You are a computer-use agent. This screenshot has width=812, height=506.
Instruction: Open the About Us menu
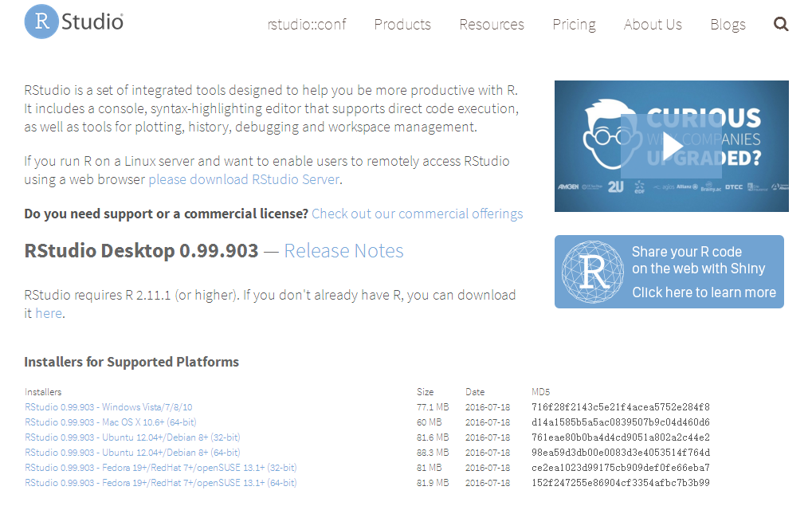pyautogui.click(x=653, y=25)
